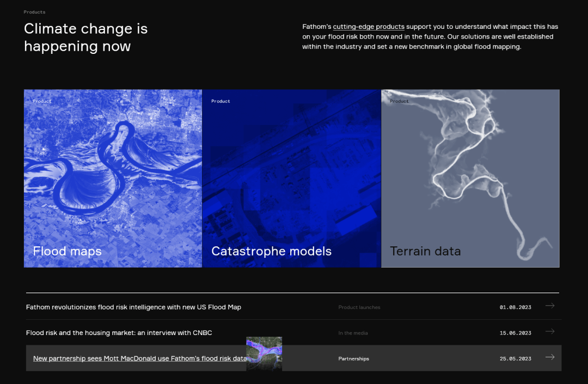
Task: Choose the 'Partnerships' category tag
Action: [x=353, y=359]
